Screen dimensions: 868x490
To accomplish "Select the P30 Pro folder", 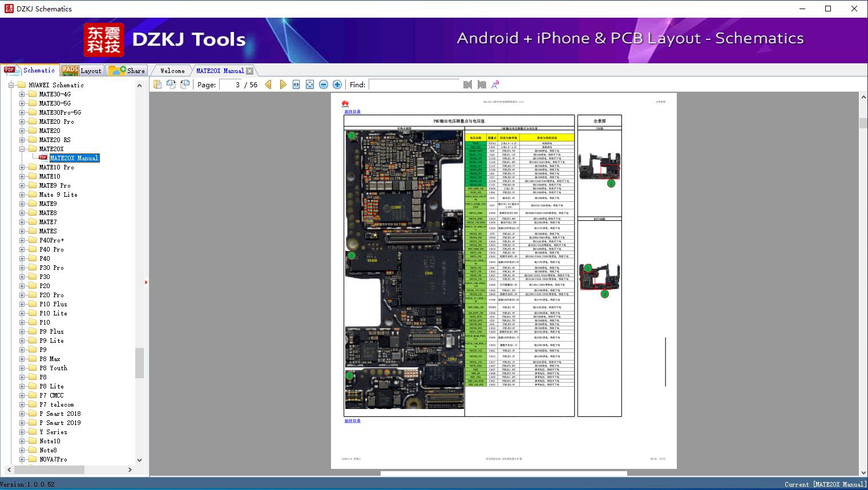I will [51, 268].
